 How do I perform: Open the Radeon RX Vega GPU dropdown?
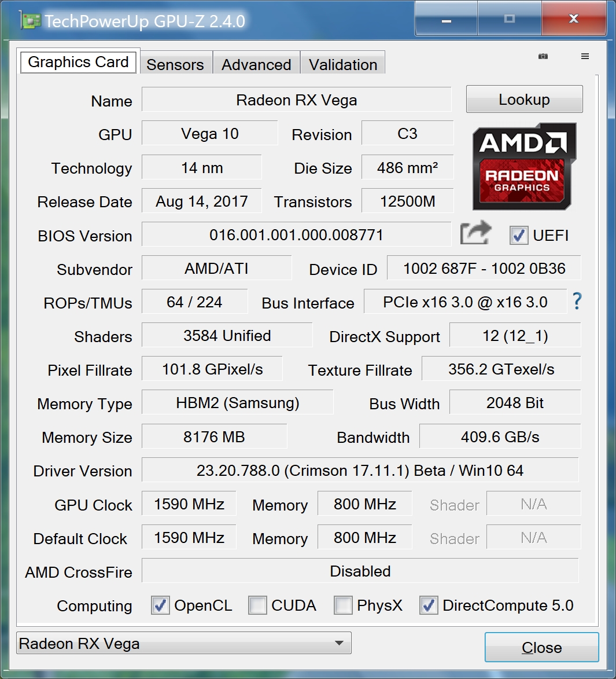184,643
